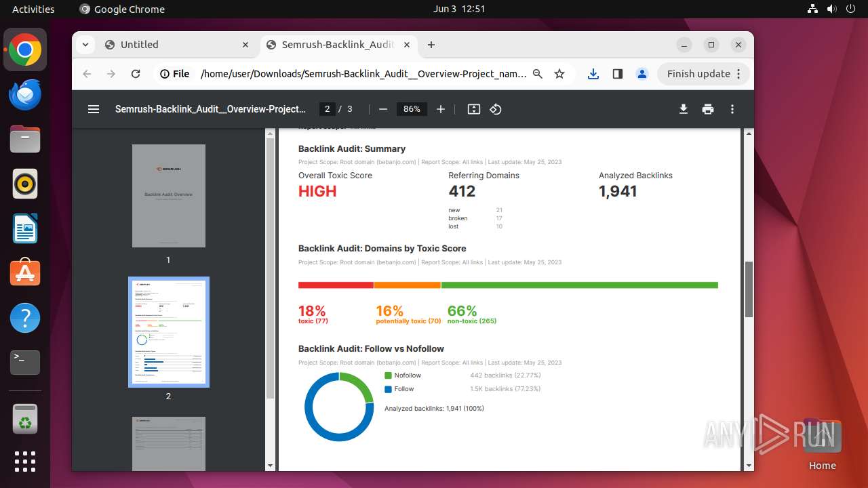This screenshot has width=868, height=488.
Task: Click the red toxic bar segment
Action: point(336,285)
